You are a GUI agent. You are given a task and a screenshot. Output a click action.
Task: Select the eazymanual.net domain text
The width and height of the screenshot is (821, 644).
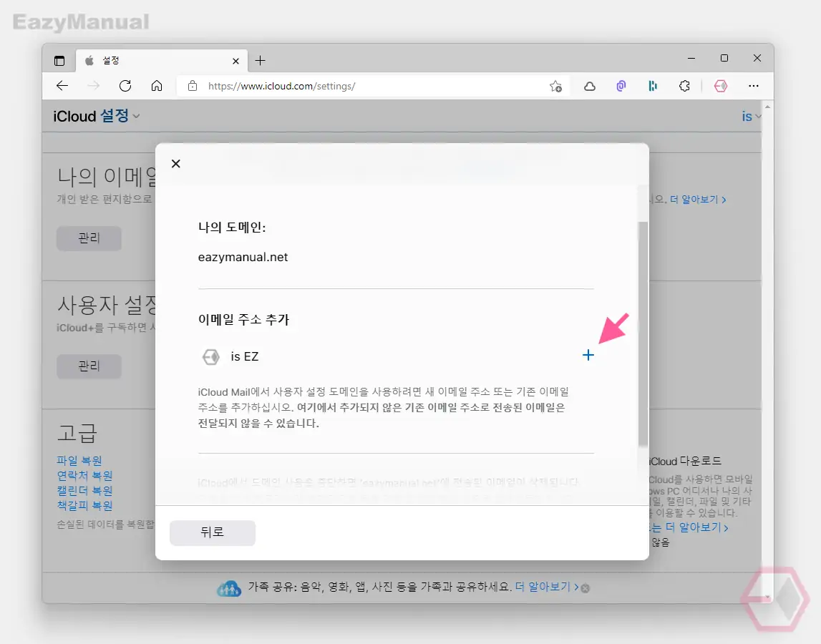[x=243, y=257]
